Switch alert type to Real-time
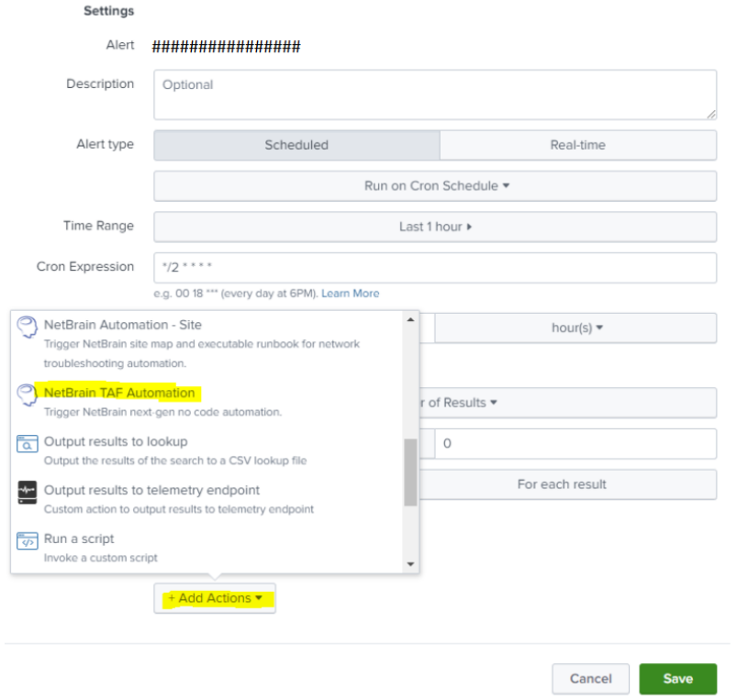 (x=577, y=145)
